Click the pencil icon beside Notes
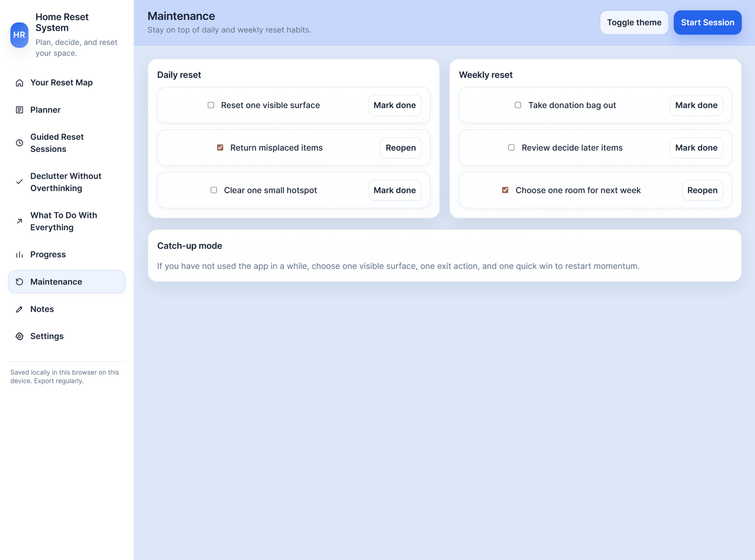This screenshot has width=755, height=560. pyautogui.click(x=19, y=309)
